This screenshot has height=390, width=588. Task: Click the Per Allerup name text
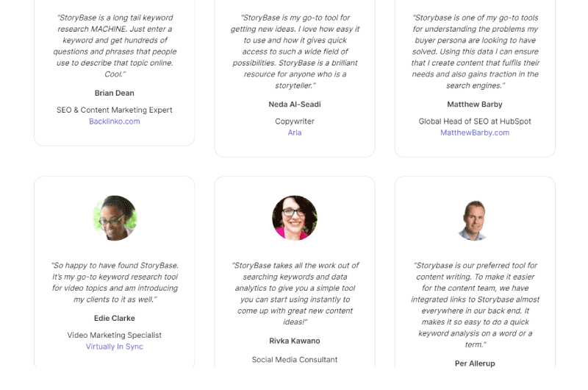[475, 363]
